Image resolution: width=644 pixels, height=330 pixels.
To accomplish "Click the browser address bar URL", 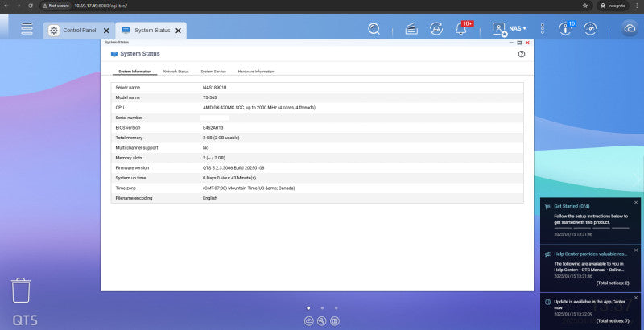I will point(101,6).
